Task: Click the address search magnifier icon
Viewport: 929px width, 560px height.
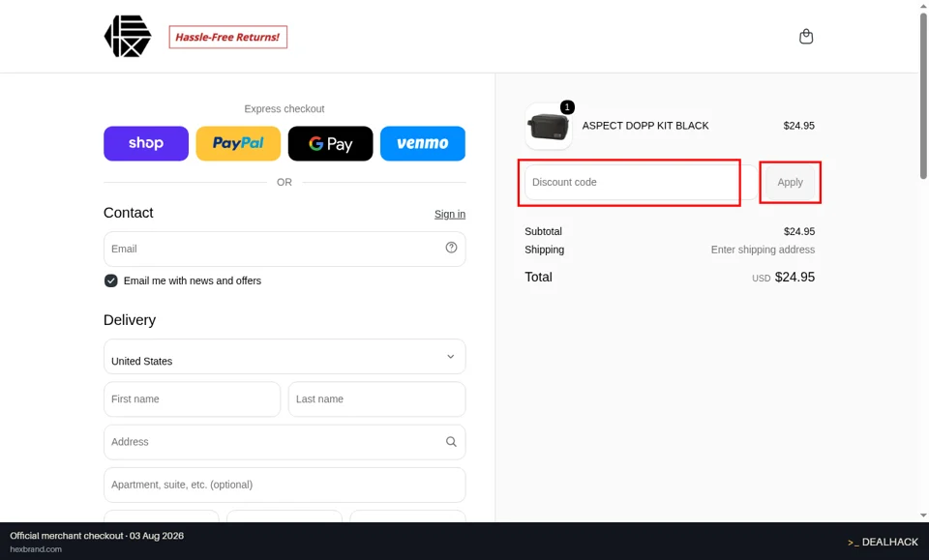Action: tap(451, 442)
